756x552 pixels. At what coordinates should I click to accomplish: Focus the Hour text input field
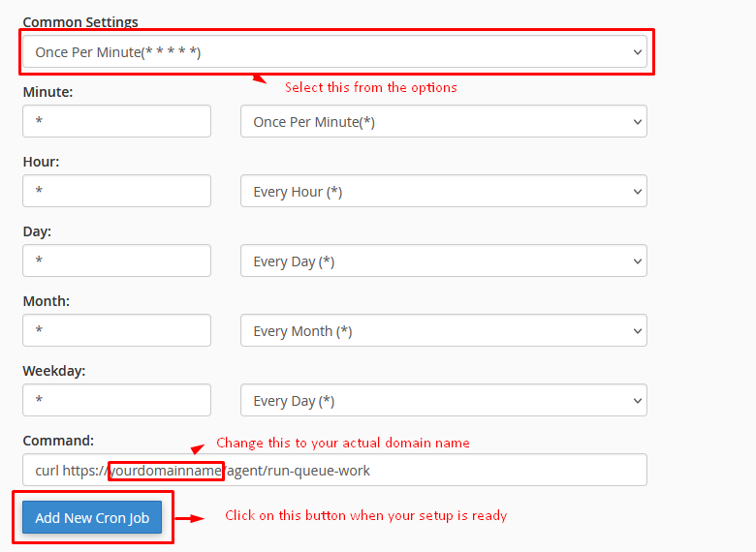(116, 191)
